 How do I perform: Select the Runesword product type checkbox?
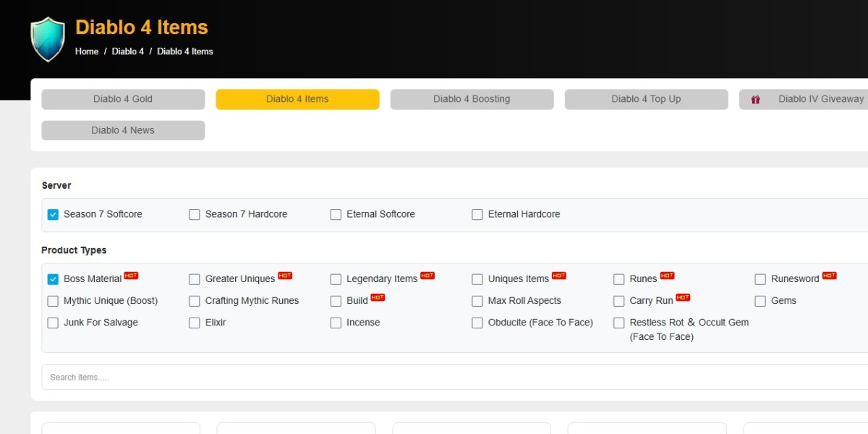click(x=760, y=279)
